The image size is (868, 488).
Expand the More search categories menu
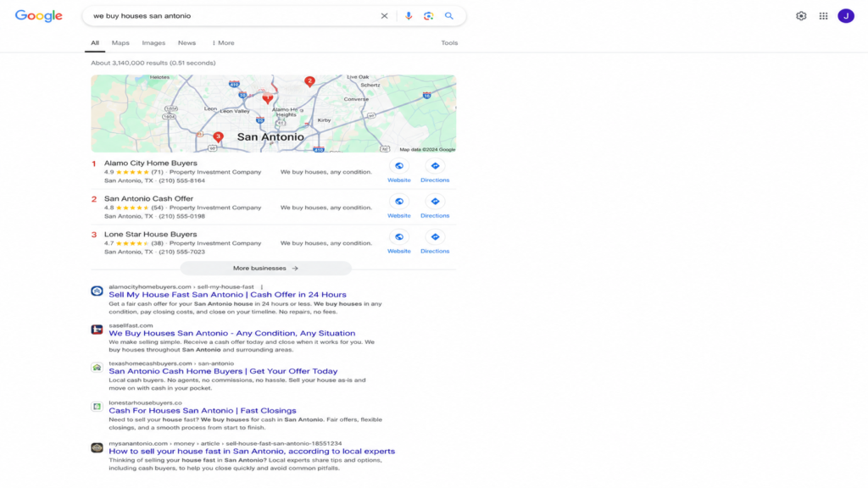click(x=223, y=42)
